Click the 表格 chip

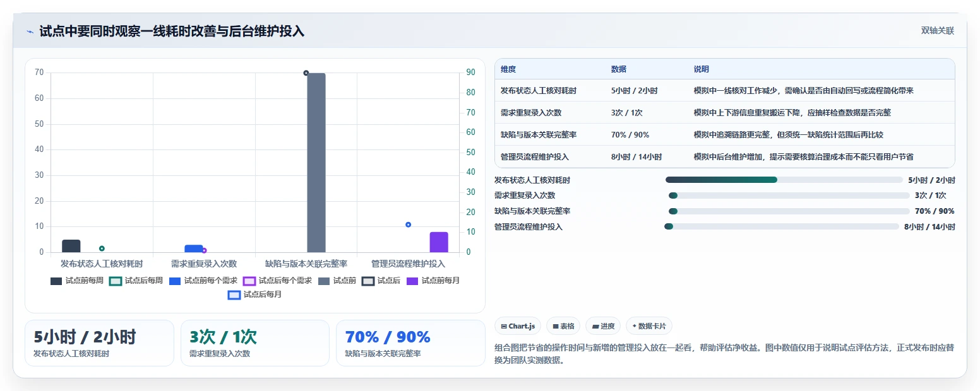coord(563,326)
